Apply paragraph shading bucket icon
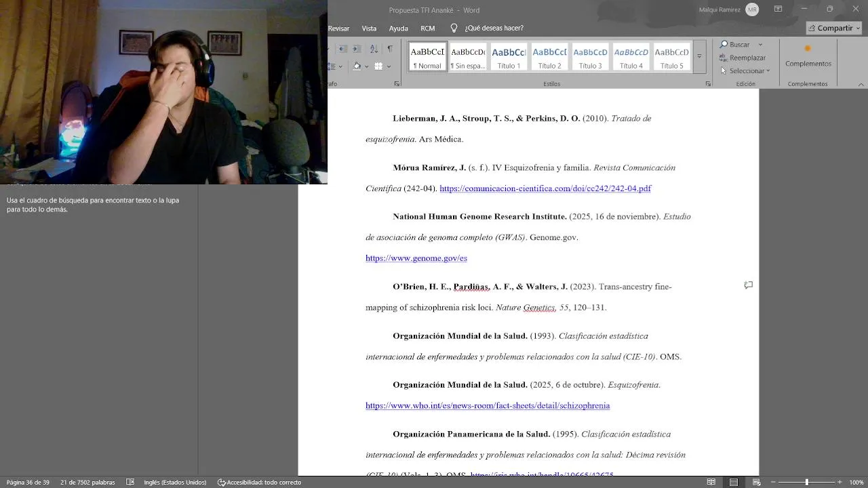Image resolution: width=868 pixels, height=488 pixels. 357,66
